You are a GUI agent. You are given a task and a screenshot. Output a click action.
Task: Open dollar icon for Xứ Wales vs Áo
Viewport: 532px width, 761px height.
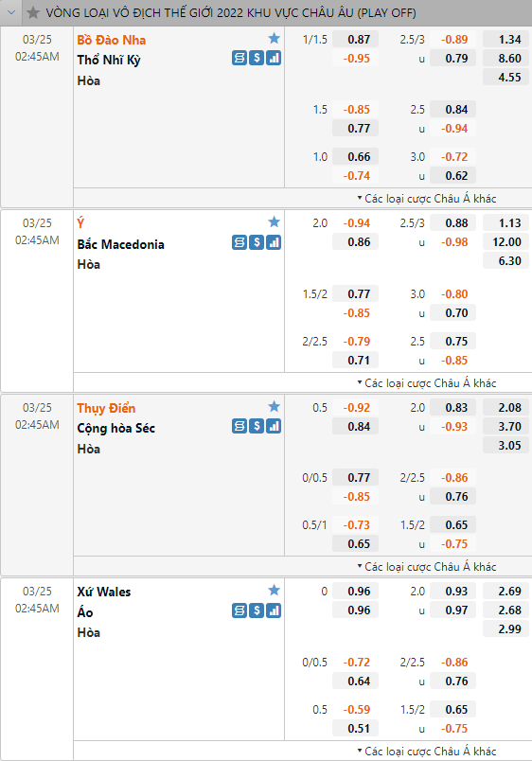pos(257,611)
